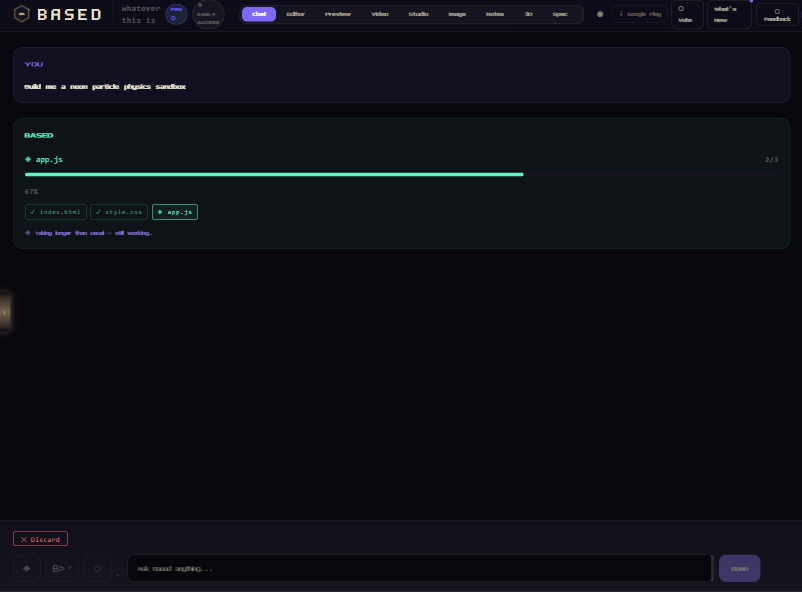This screenshot has width=802, height=592.
Task: Open the B> mode dropdown
Action: pyautogui.click(x=62, y=568)
